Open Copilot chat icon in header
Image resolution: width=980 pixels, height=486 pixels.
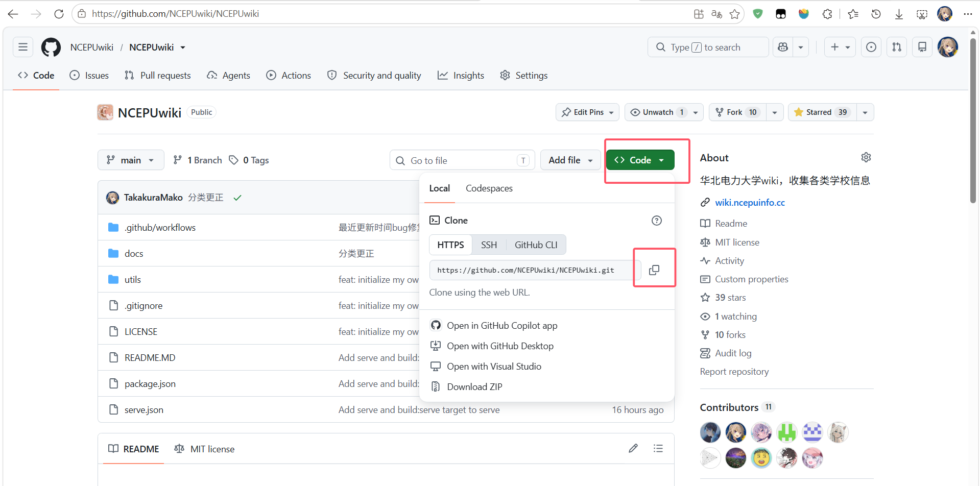pos(783,47)
